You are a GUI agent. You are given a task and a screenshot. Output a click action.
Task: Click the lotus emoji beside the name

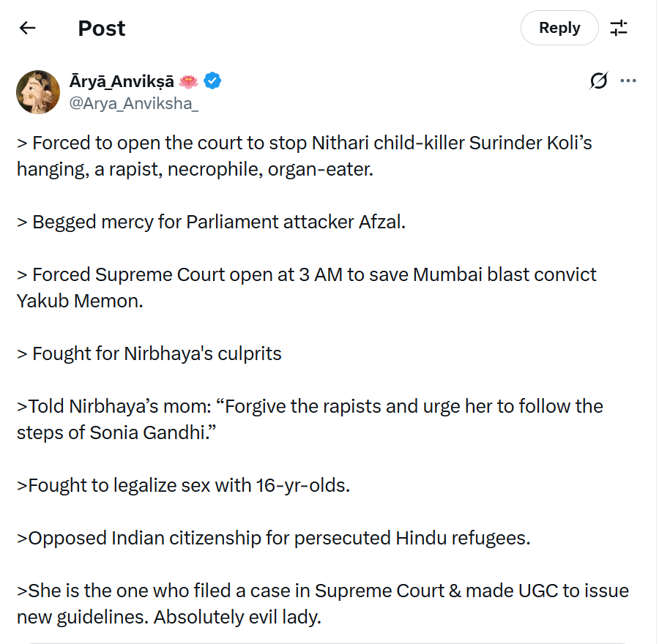pos(188,81)
